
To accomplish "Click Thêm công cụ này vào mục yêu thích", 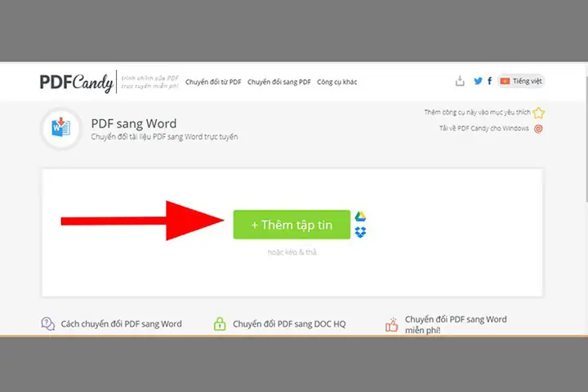I will [478, 112].
